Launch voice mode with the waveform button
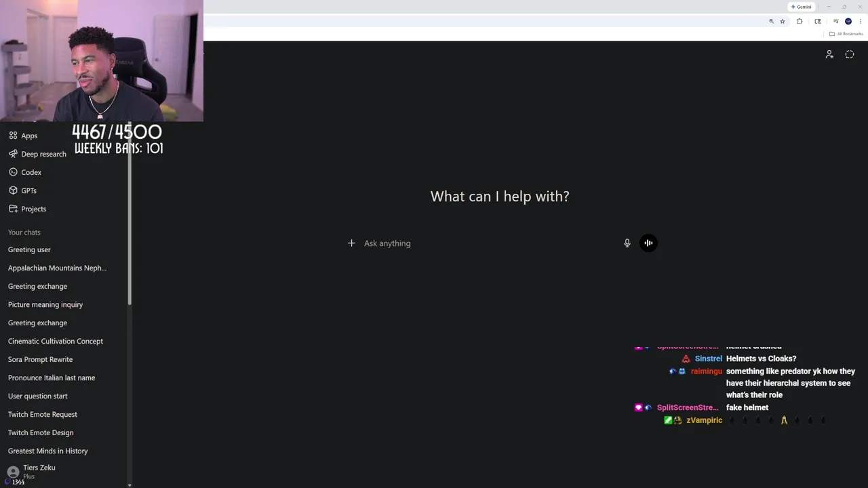 coord(648,243)
